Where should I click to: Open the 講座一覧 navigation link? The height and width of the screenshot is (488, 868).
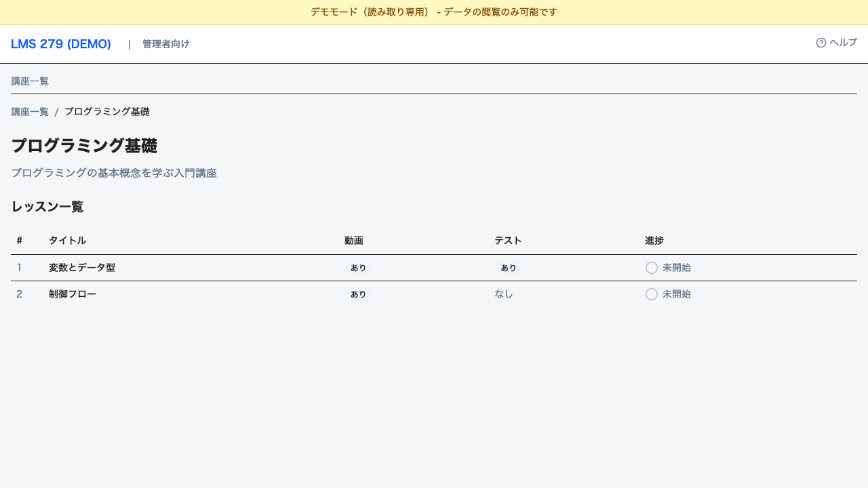coord(30,81)
